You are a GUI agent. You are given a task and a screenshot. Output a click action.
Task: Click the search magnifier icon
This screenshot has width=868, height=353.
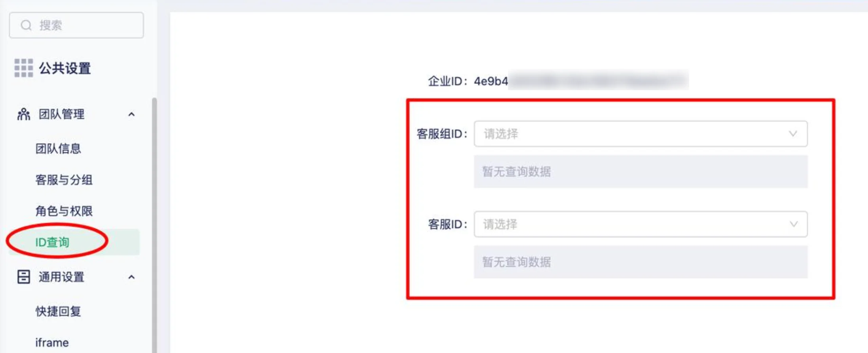(x=26, y=25)
